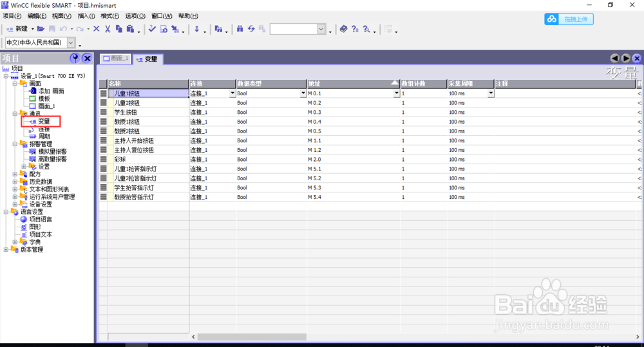Viewport: 644px width, 347px height.
Task: Click the transfer download arrow icon
Action: click(196, 29)
